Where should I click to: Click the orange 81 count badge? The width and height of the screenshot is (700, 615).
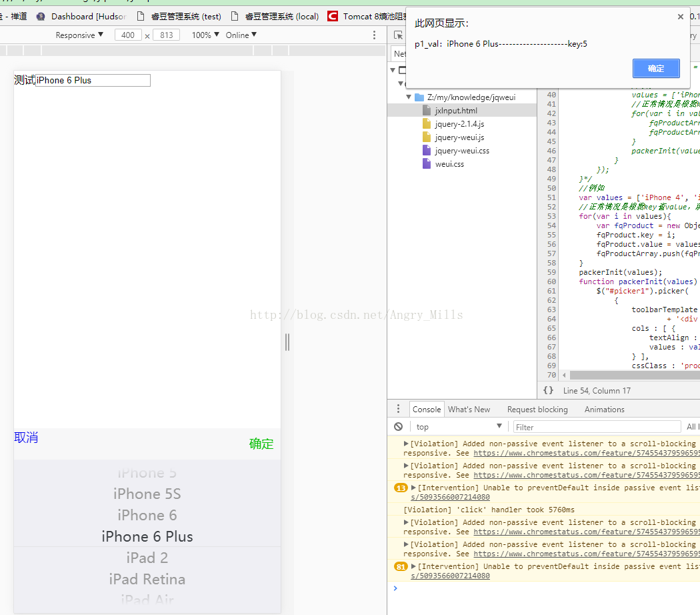[x=401, y=566]
